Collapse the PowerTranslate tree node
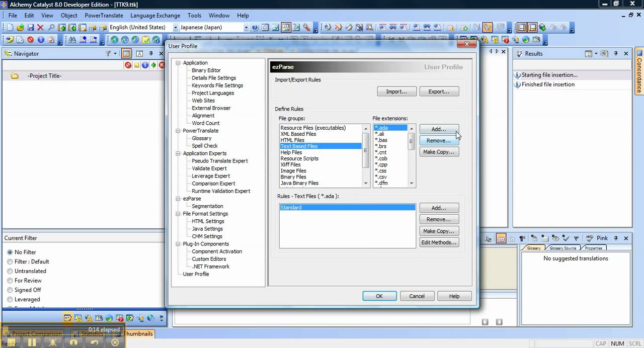Viewport: 644px width, 348px height. pos(178,131)
